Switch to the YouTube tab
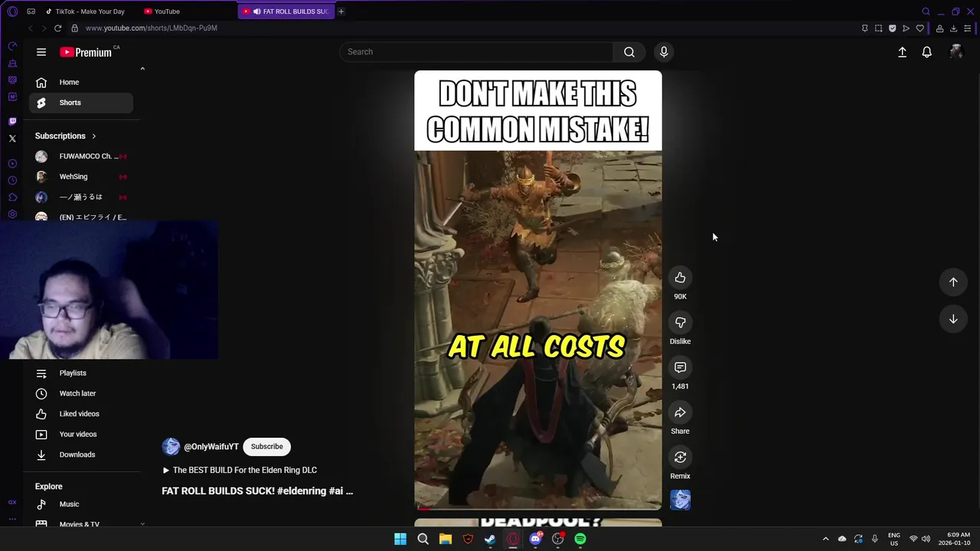The image size is (980, 551). [x=188, y=11]
